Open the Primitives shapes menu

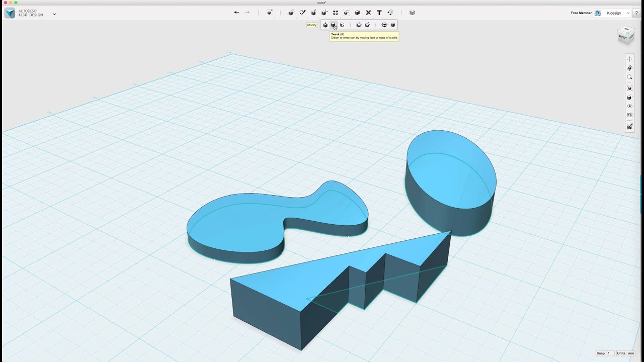click(x=291, y=13)
